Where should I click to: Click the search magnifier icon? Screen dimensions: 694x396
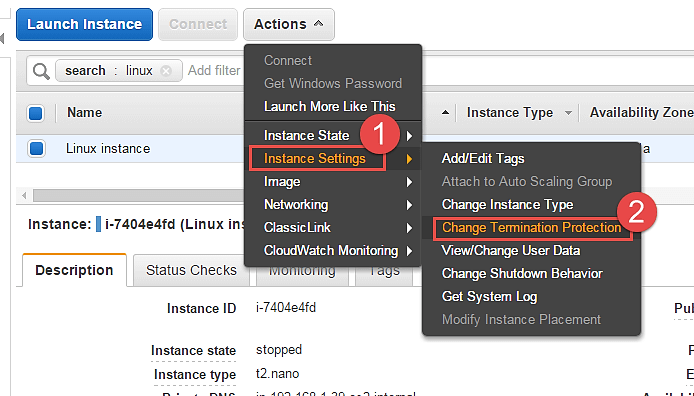click(x=41, y=71)
